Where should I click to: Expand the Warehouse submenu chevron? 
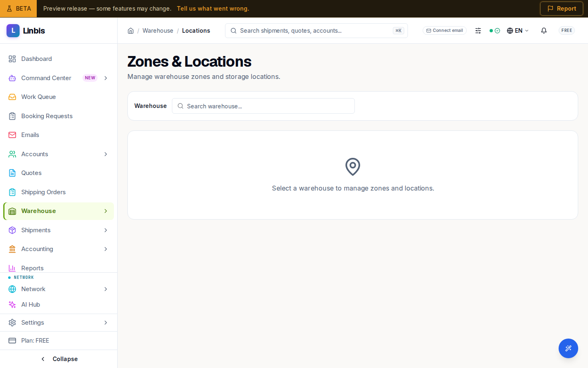click(106, 211)
